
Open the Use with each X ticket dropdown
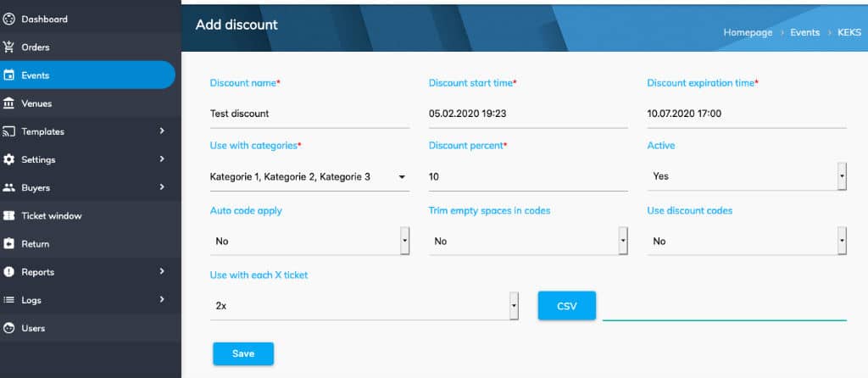click(x=364, y=305)
